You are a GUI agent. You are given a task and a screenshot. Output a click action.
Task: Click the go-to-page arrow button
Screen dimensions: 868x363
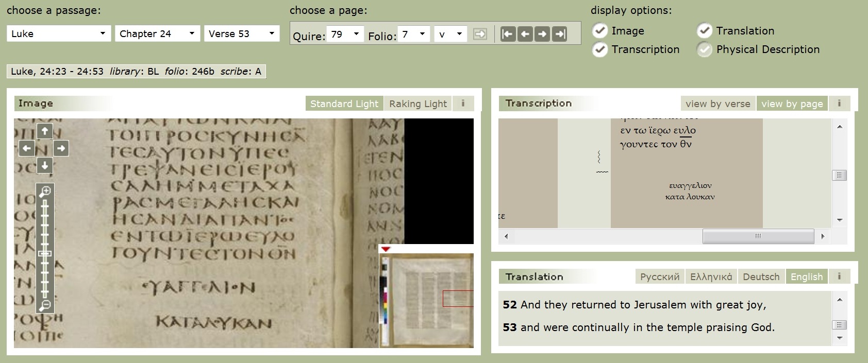pos(480,34)
